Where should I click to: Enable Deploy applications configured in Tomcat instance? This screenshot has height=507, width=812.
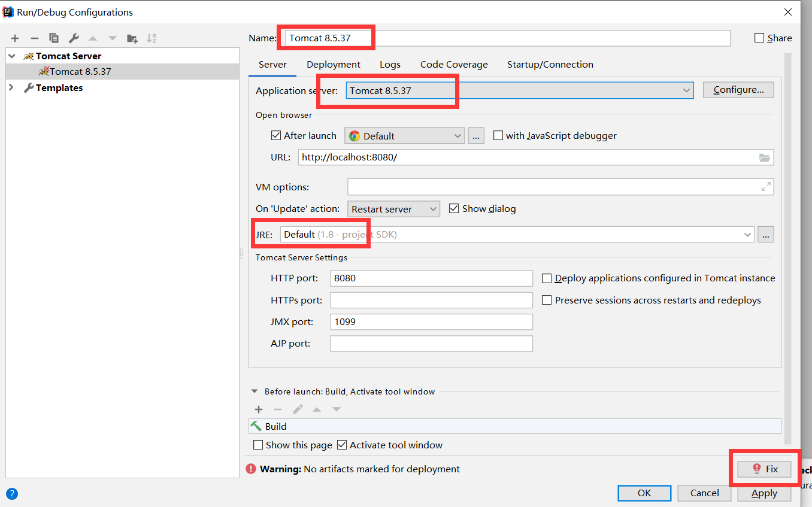click(547, 278)
